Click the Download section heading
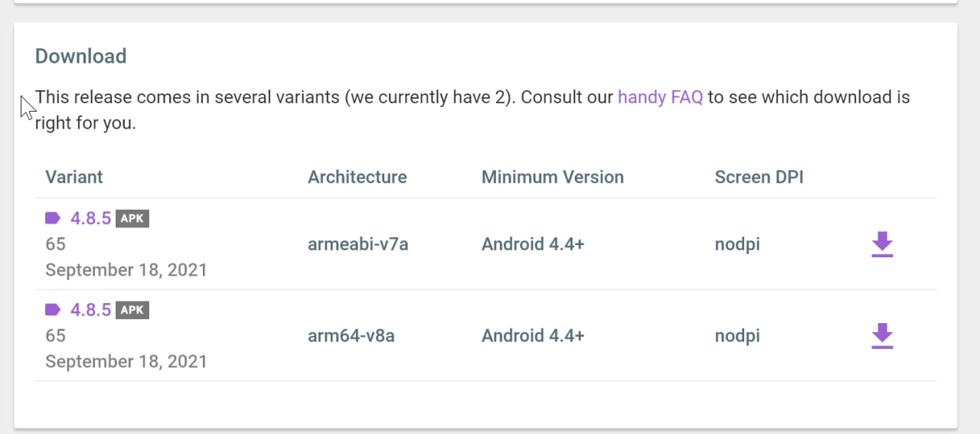The image size is (980, 434). pyautogui.click(x=81, y=57)
